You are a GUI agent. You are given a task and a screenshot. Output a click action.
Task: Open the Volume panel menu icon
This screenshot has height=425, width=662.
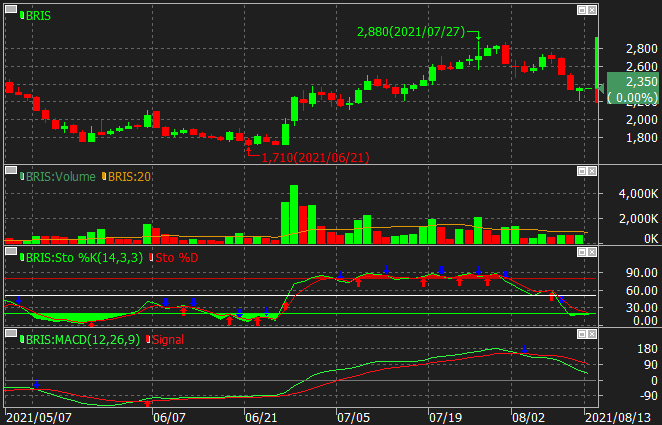[x=11, y=170]
